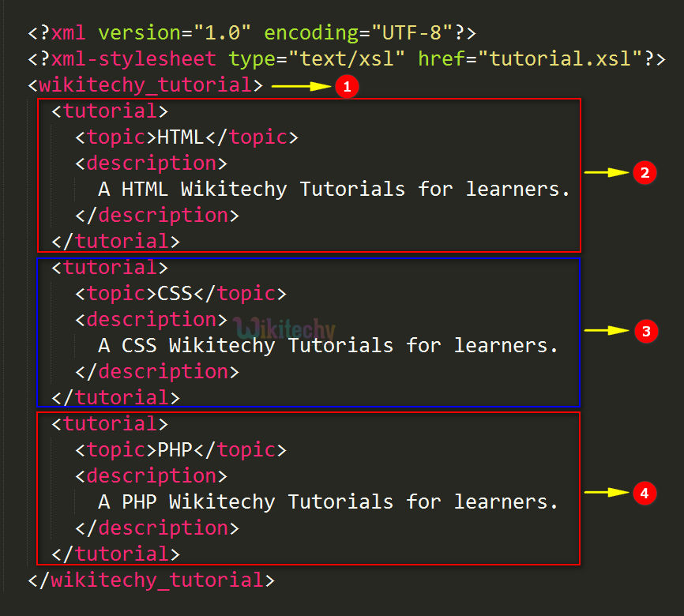Click the red circle marker numbered 2
Viewport: 684px width, 616px height.
(x=645, y=173)
